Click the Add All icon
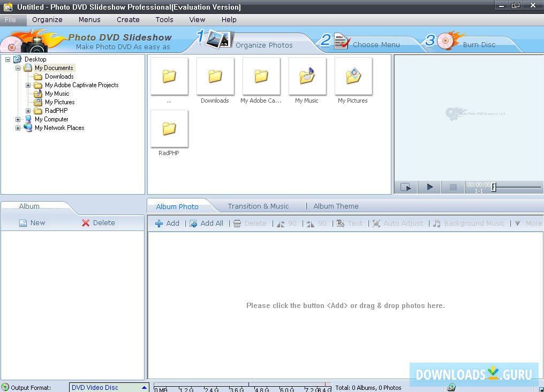This screenshot has height=392, width=544. click(193, 224)
